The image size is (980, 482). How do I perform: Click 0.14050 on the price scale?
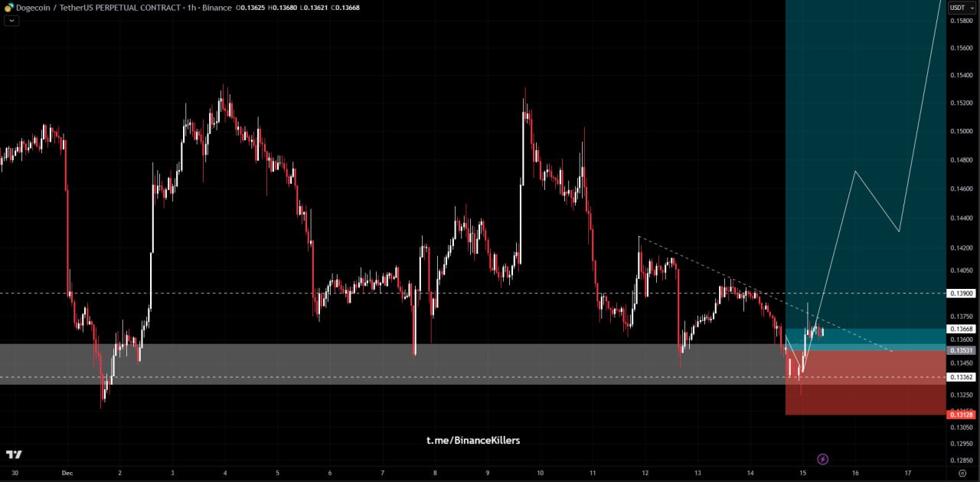pos(962,271)
